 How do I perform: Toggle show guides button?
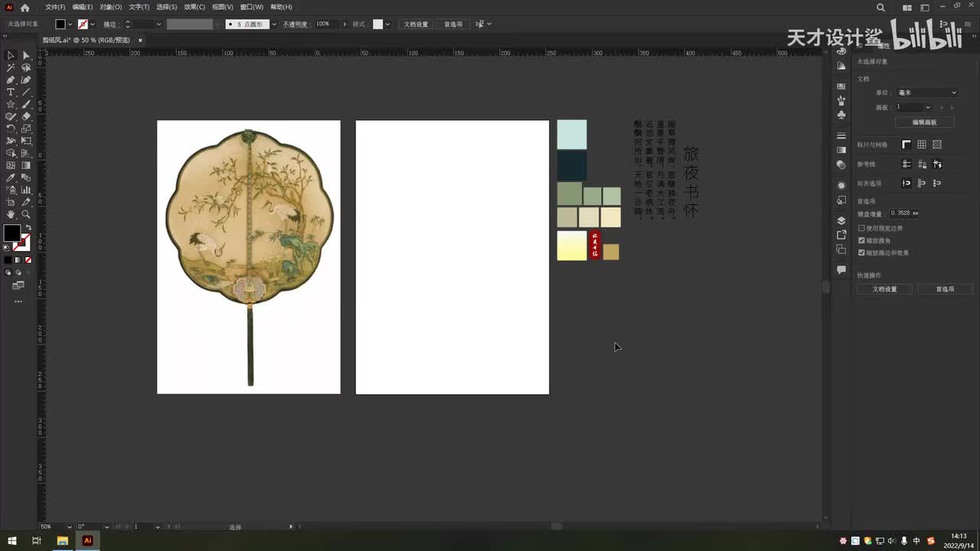(x=906, y=164)
